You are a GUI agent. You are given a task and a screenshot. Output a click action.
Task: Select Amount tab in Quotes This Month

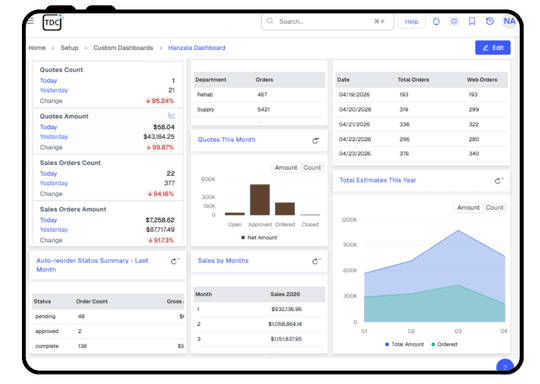(286, 167)
